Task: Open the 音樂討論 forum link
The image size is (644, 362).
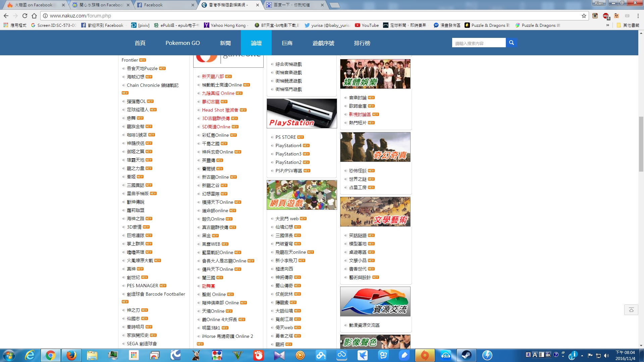Action: pyautogui.click(x=358, y=98)
